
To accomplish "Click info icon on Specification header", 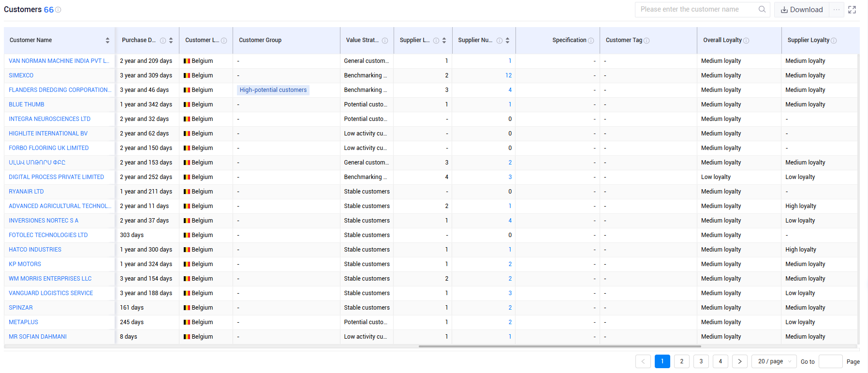I will pyautogui.click(x=591, y=41).
